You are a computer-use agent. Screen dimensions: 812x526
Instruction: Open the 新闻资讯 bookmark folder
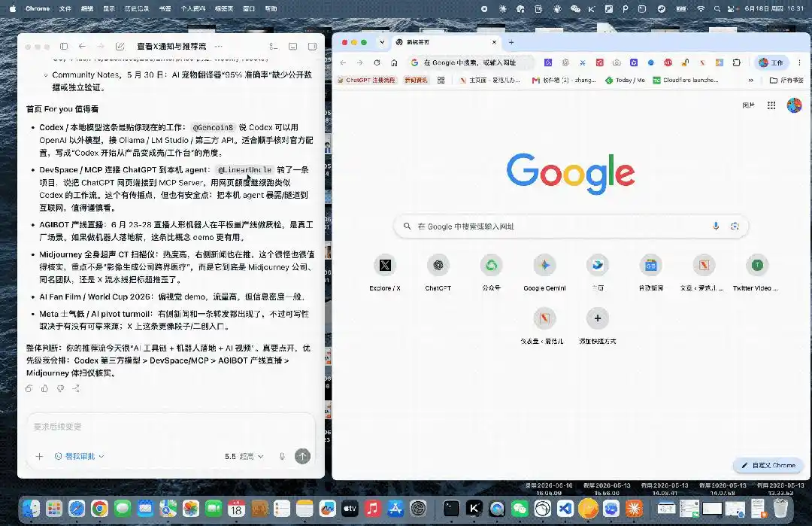click(x=416, y=81)
